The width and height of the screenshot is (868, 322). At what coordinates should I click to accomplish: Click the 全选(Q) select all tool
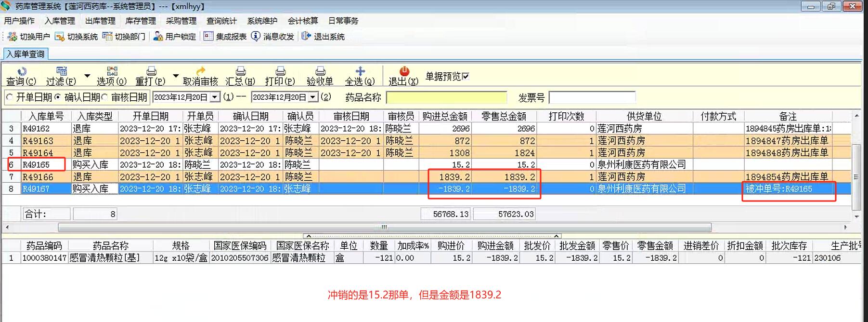coord(360,76)
